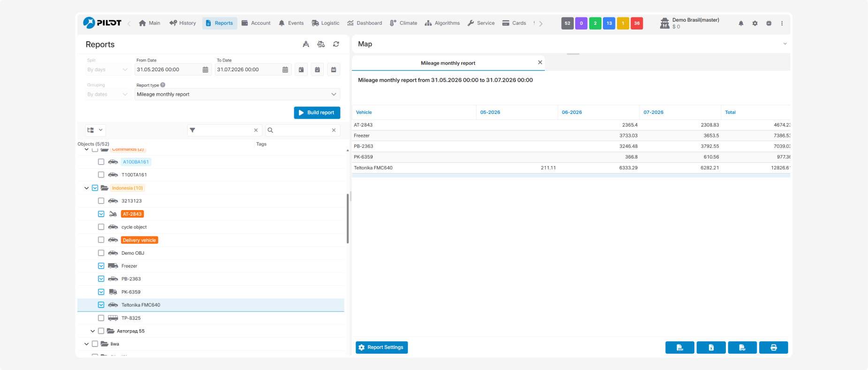Export report as PDF
The width and height of the screenshot is (868, 370).
tap(742, 347)
